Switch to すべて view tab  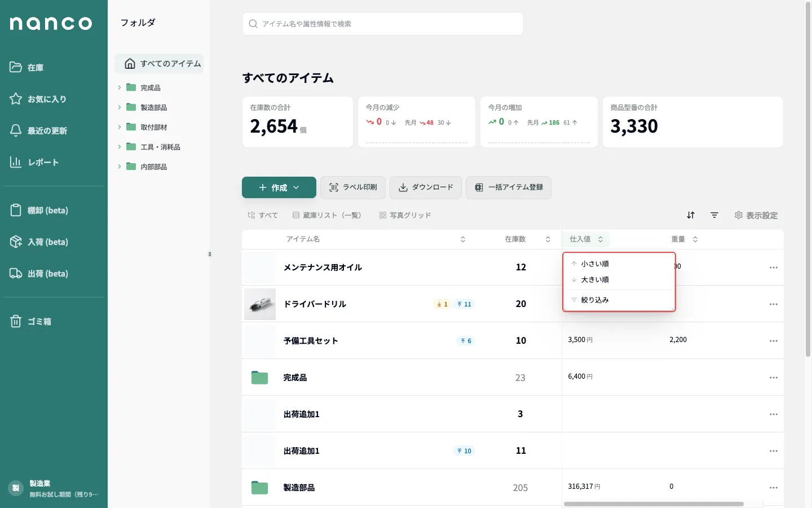pyautogui.click(x=263, y=215)
